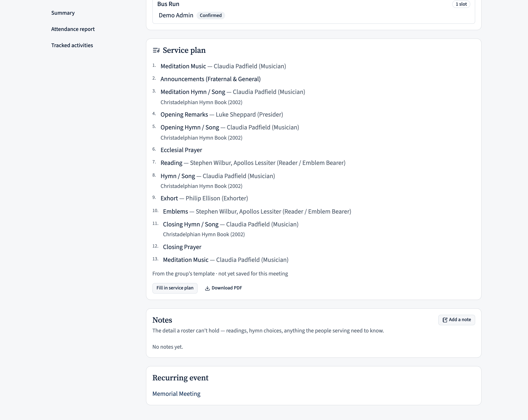Click Emblems — Stephen Wilbur item
Image resolution: width=528 pixels, height=420 pixels.
257,212
